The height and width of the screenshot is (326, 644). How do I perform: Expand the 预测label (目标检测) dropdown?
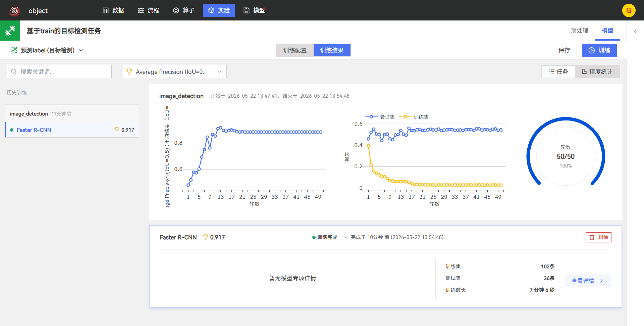pyautogui.click(x=81, y=50)
